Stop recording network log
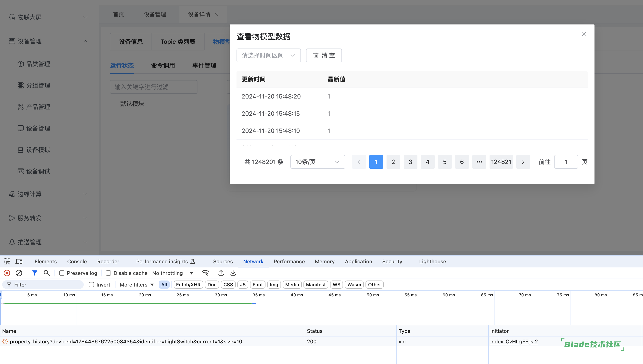The image size is (643, 364). 7,273
